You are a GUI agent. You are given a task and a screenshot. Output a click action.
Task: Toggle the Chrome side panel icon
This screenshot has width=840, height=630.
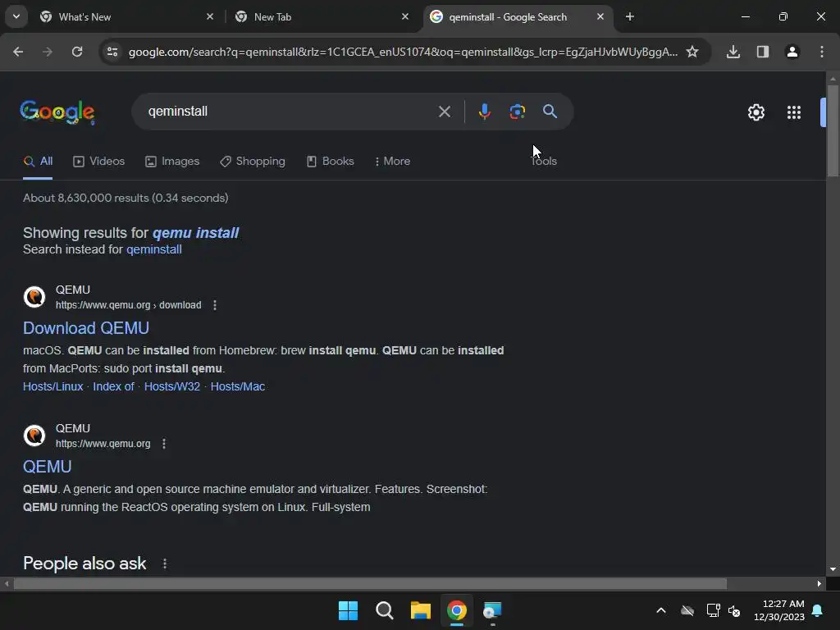[x=763, y=52]
